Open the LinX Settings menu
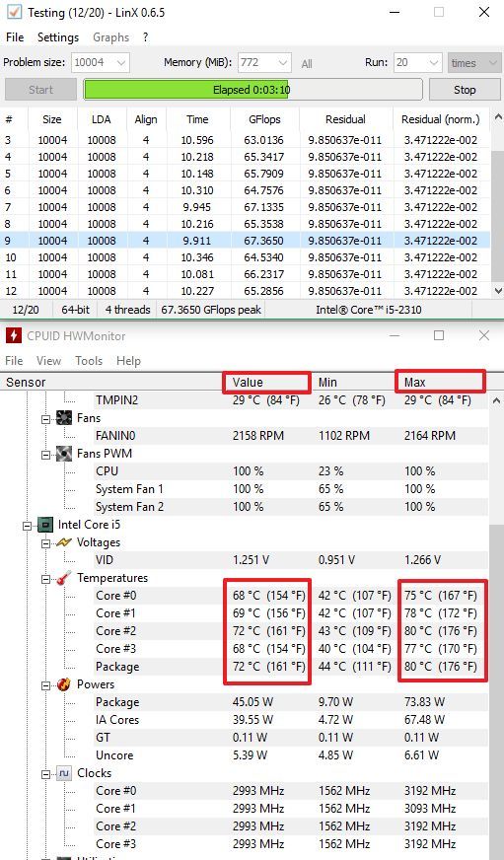 click(x=58, y=37)
